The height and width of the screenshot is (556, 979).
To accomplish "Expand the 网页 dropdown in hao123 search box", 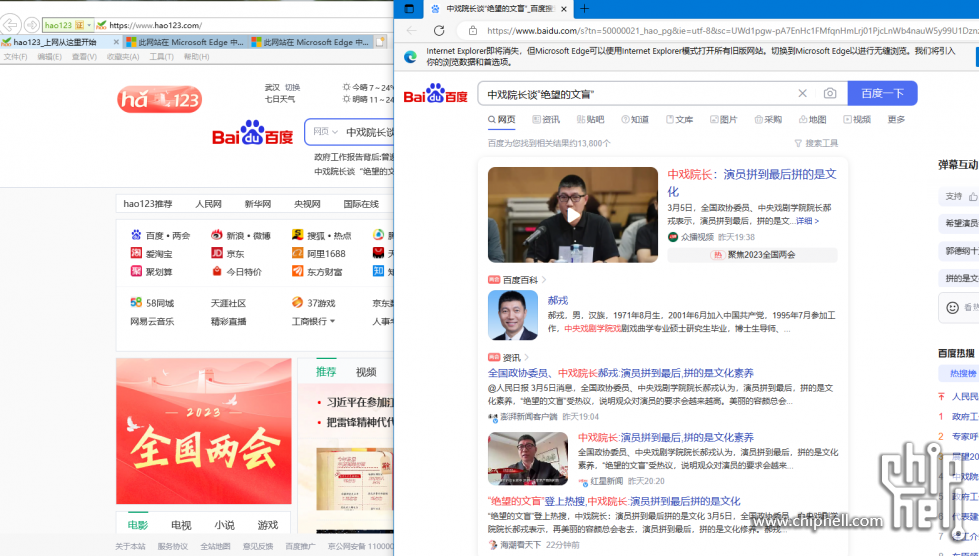I will 325,132.
